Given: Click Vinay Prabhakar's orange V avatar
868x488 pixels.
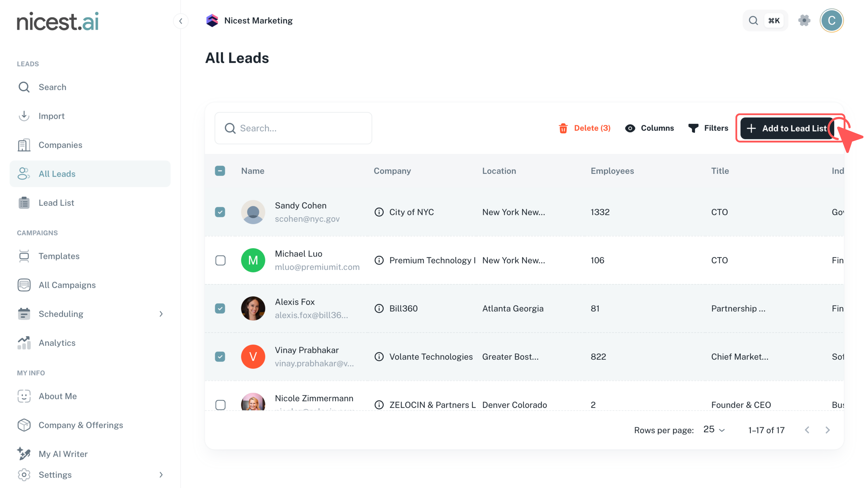Looking at the screenshot, I should click(253, 357).
